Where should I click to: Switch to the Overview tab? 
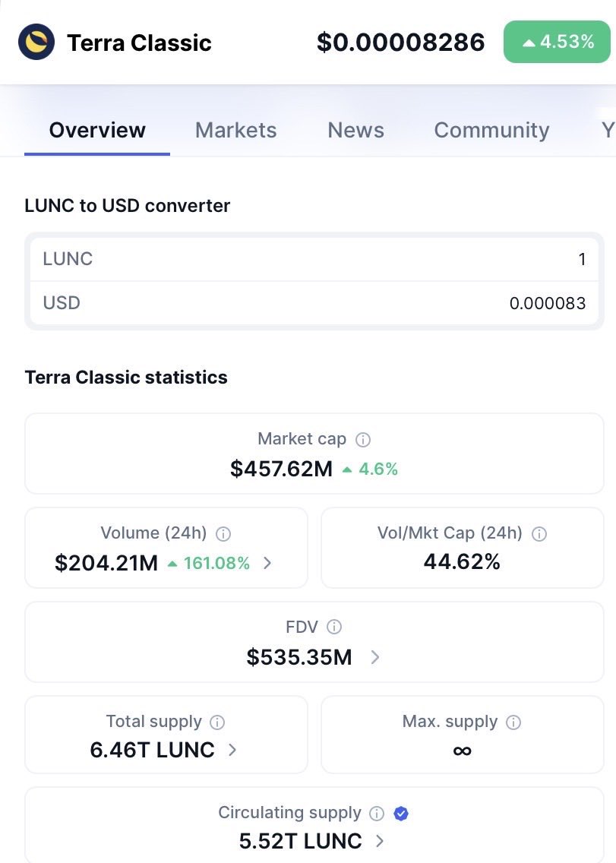pyautogui.click(x=97, y=131)
